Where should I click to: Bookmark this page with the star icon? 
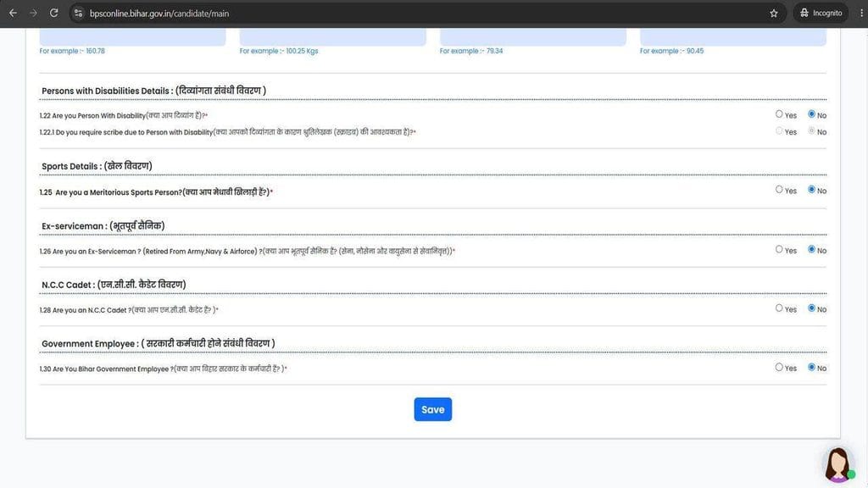pos(774,14)
